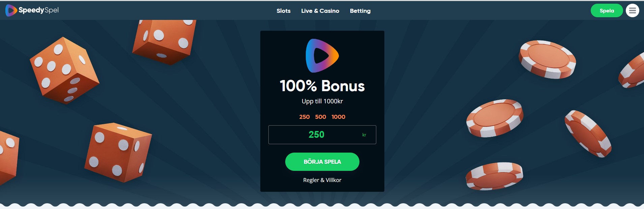Click the SpeedySpel logo in the header

coord(32,10)
